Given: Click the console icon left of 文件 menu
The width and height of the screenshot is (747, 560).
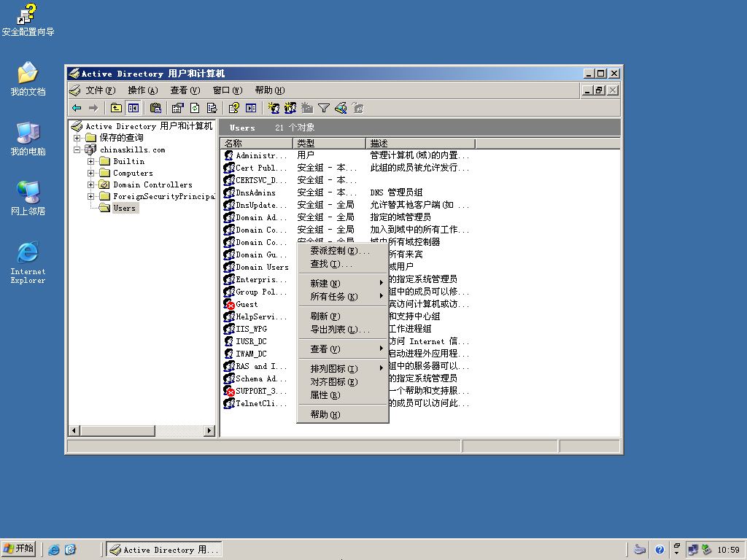Looking at the screenshot, I should (x=75, y=90).
